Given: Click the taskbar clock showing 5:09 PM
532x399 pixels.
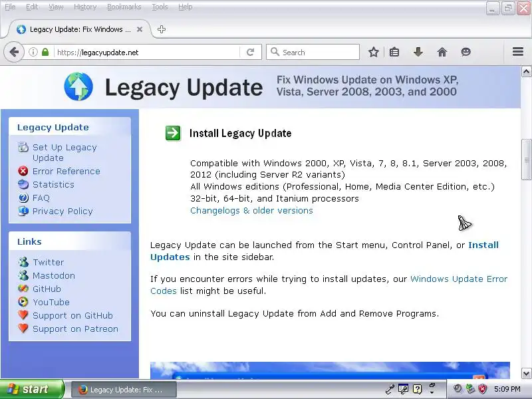Looking at the screenshot, I should coord(507,389).
